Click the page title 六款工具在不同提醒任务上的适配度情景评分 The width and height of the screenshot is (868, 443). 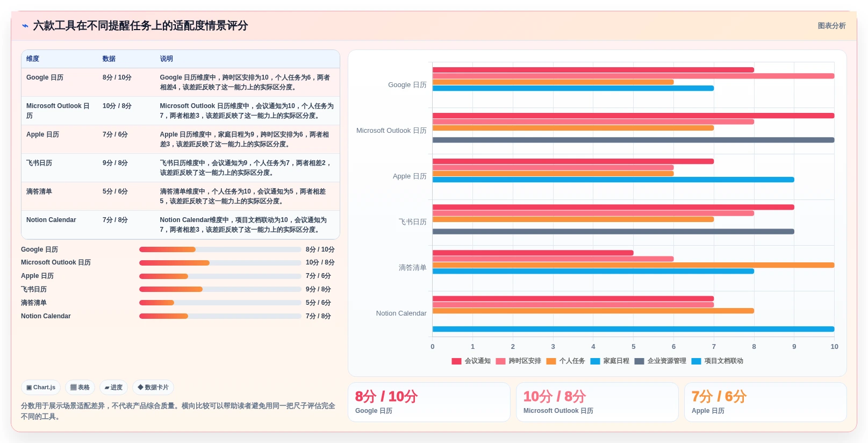point(140,26)
